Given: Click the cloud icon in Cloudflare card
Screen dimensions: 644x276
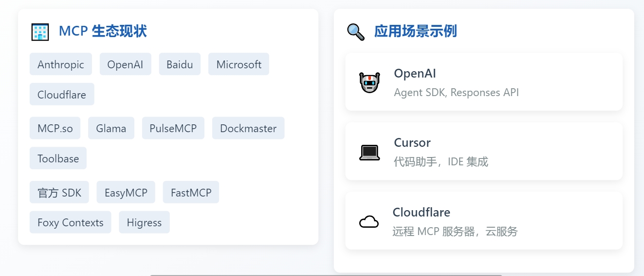Looking at the screenshot, I should coord(369,222).
